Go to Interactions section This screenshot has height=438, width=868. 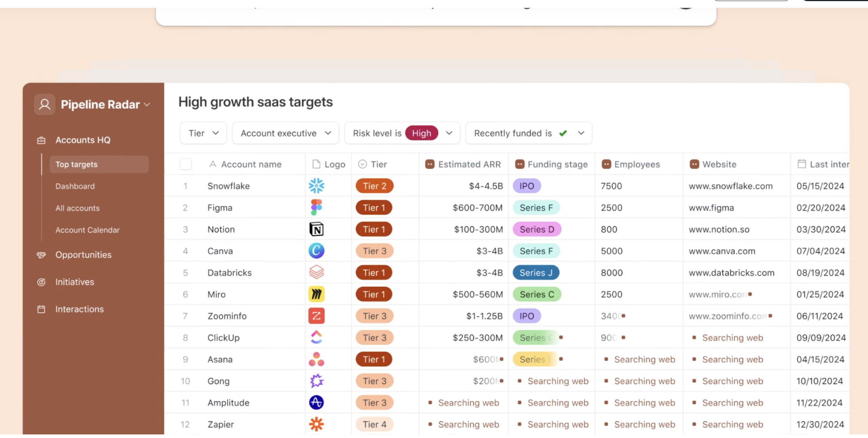pyautogui.click(x=79, y=309)
